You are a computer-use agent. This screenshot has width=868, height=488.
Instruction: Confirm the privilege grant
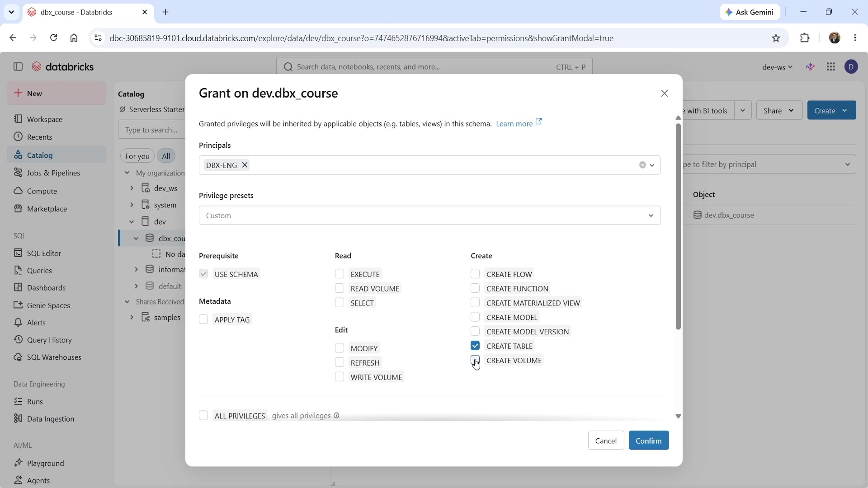(649, 441)
